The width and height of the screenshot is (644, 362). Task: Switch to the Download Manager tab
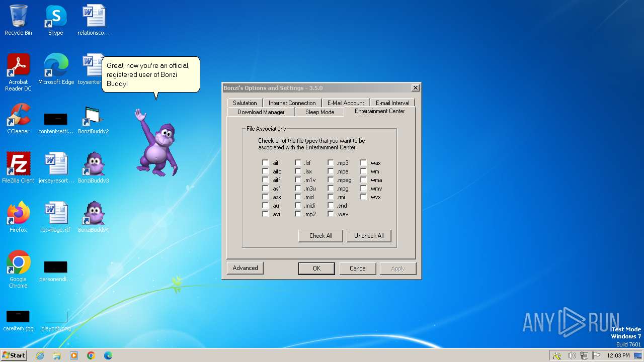click(261, 112)
